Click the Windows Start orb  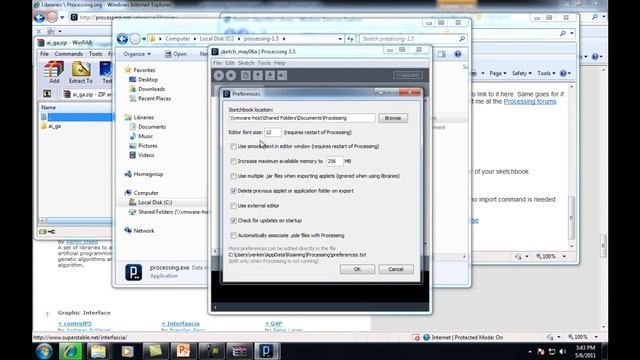click(x=44, y=351)
